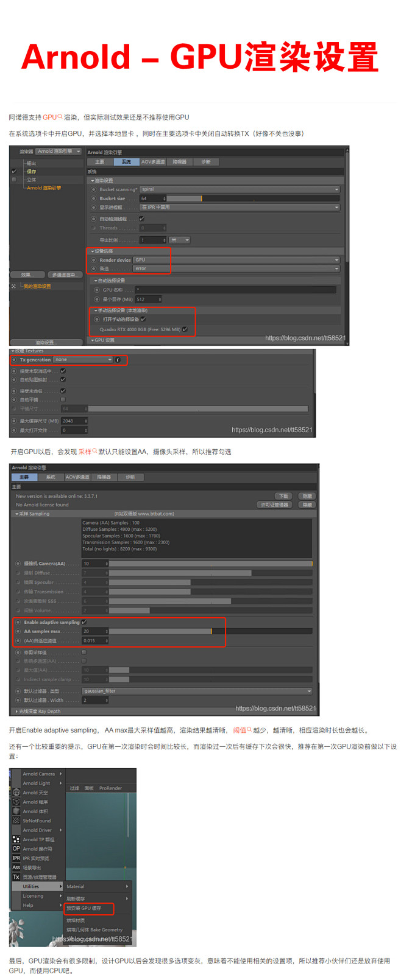This screenshot has width=401, height=980.
Task: Click the 下载 button for new version
Action: [283, 496]
